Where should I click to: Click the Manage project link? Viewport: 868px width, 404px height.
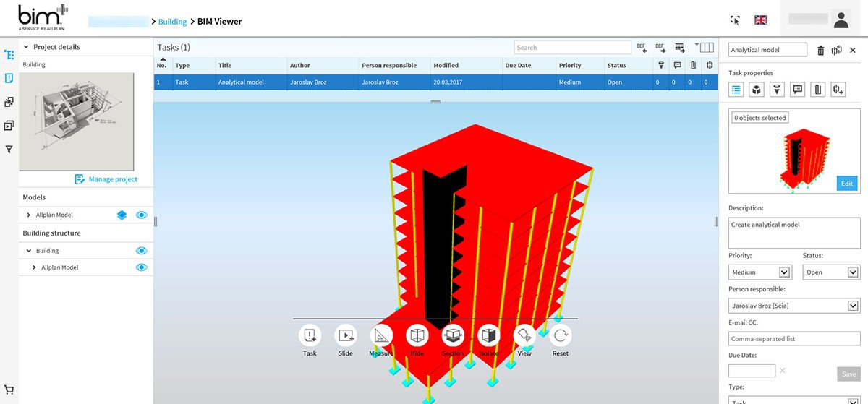pos(106,179)
